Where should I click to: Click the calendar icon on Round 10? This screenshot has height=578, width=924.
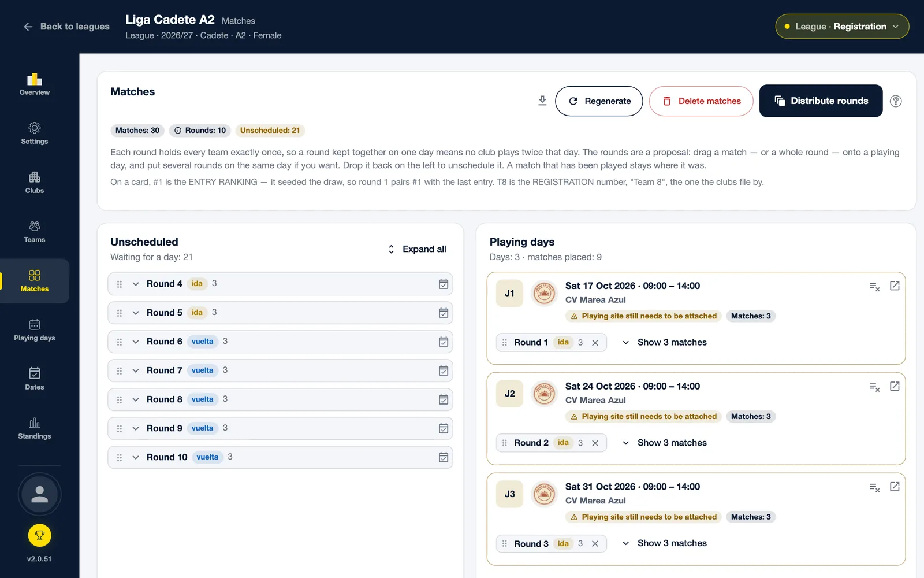point(444,457)
